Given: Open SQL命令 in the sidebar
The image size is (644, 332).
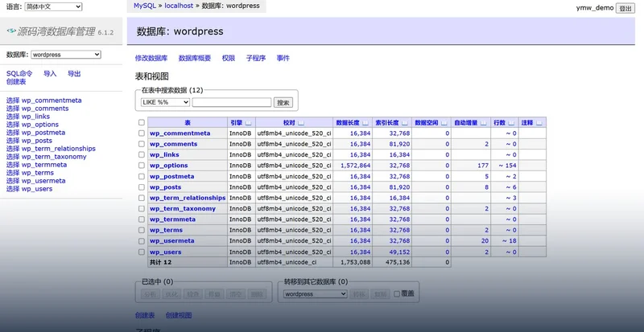Looking at the screenshot, I should pos(19,74).
